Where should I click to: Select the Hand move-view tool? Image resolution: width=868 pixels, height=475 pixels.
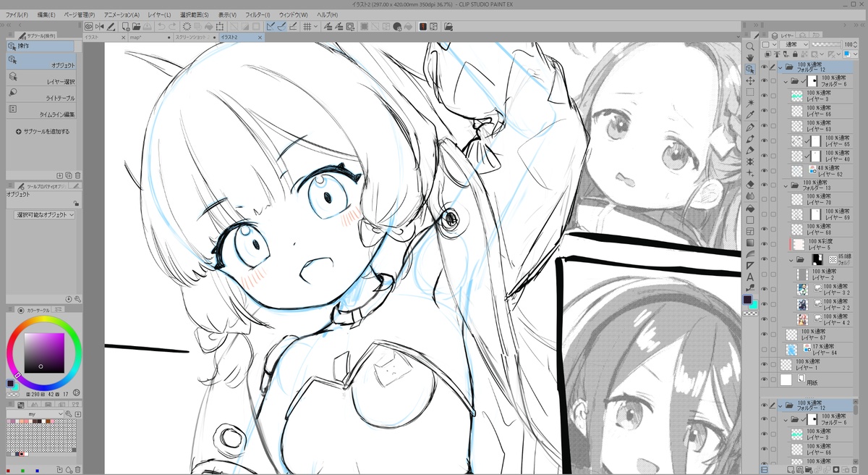click(750, 57)
